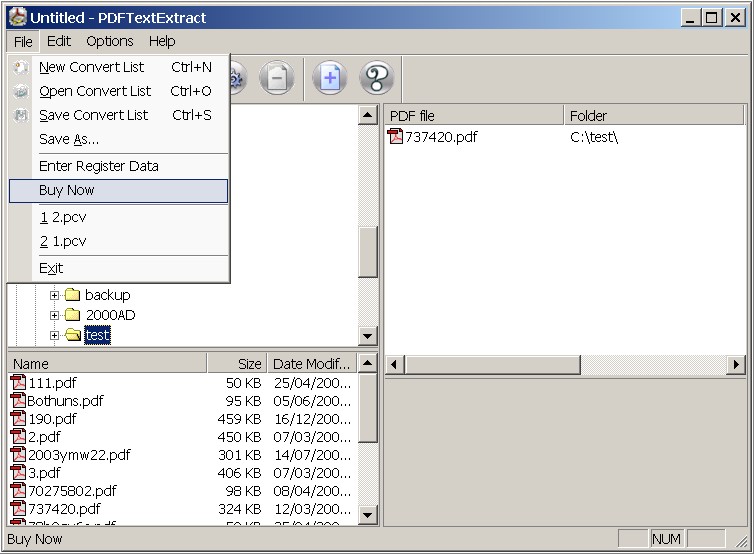Click the folder tree vertical scrollbar thumb
Screen dimensions: 754x554
coord(368,251)
